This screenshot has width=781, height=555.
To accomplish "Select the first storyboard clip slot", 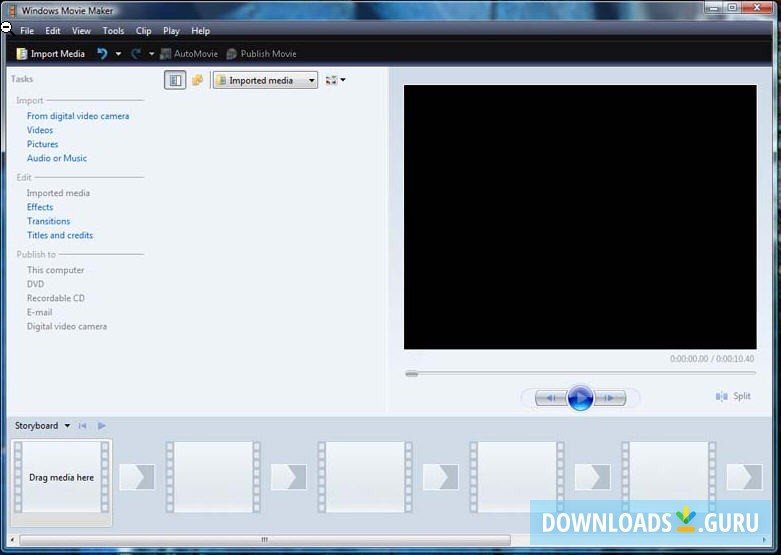I will coord(61,477).
